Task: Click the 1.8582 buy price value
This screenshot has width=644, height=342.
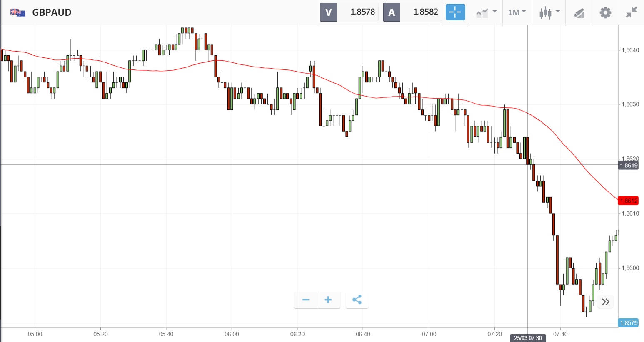Action: 425,12
